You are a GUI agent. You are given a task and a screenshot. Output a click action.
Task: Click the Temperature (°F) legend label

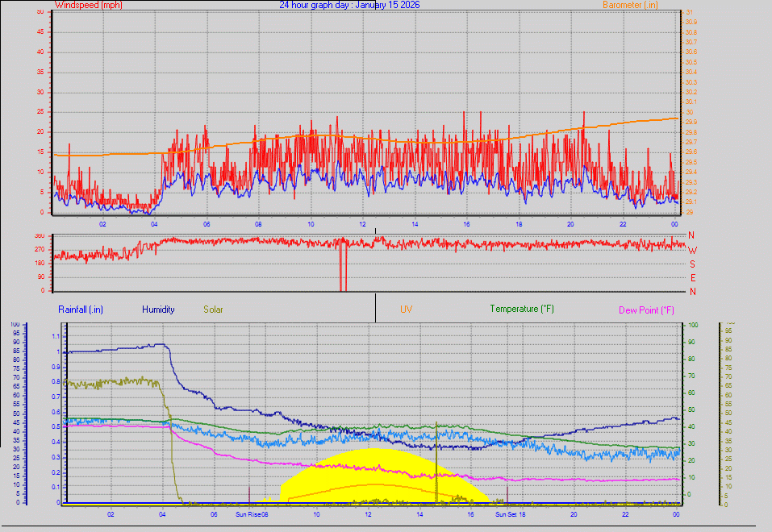522,310
